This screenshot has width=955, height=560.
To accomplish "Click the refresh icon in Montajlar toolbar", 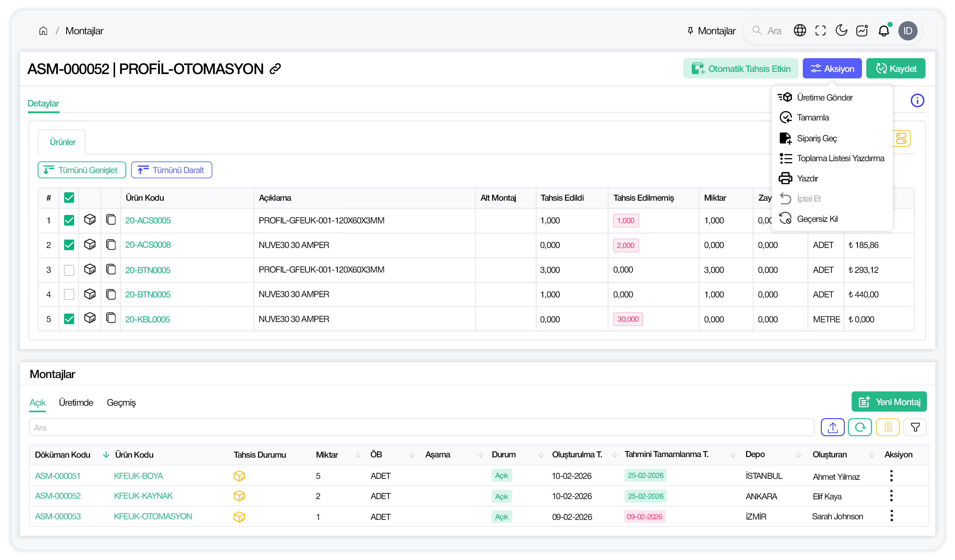I will coord(859,427).
